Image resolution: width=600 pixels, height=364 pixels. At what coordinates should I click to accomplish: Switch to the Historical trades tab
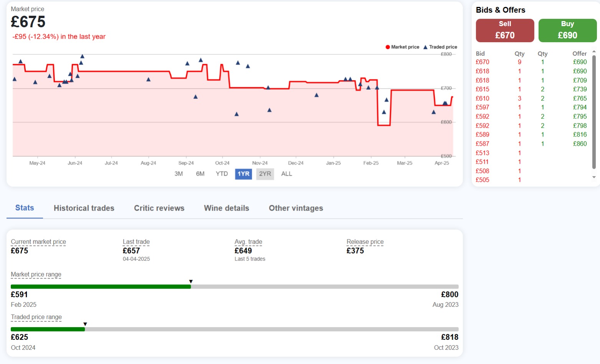(x=84, y=208)
